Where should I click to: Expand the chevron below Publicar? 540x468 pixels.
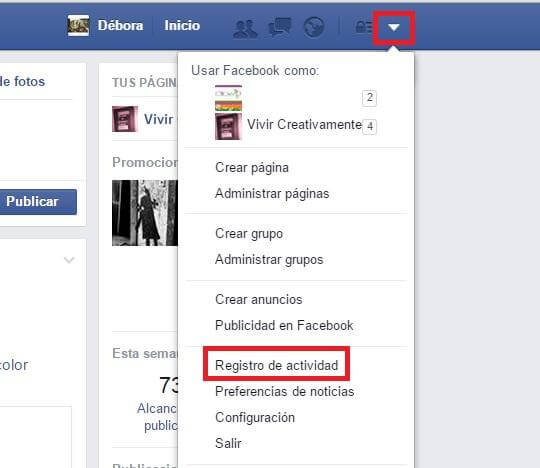coord(69,260)
